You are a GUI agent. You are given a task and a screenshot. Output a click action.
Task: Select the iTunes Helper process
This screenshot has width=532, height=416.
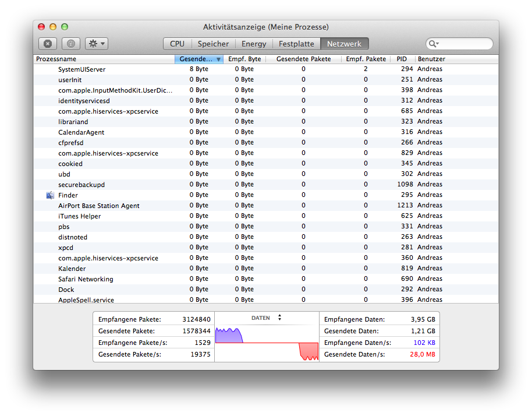click(x=266, y=216)
